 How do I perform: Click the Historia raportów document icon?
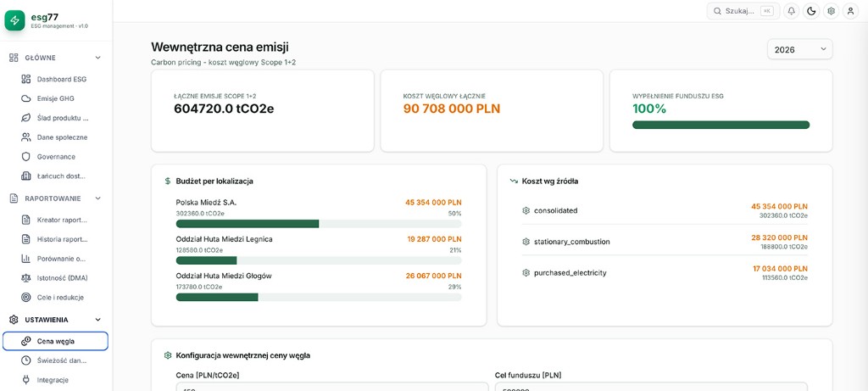point(25,239)
